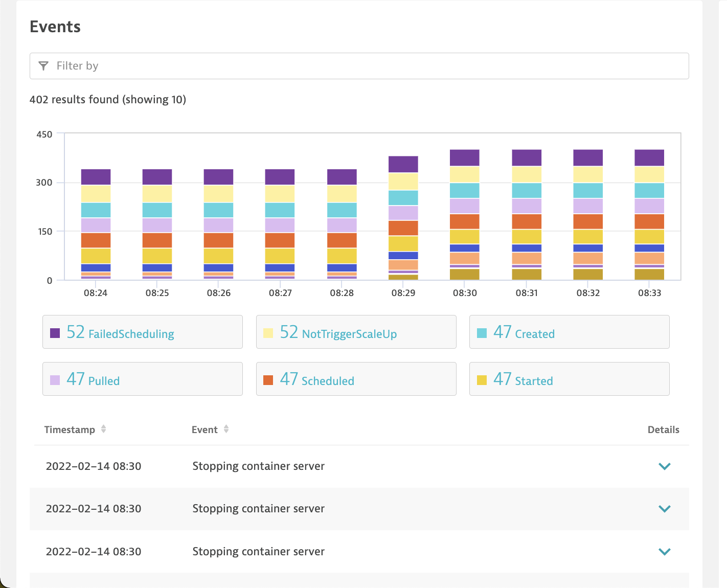Click the Events section heading
The width and height of the screenshot is (727, 588).
click(55, 27)
